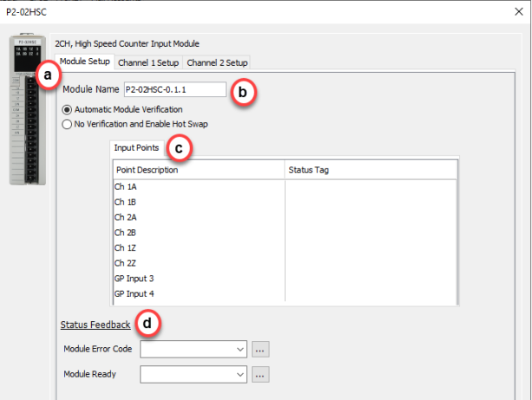Screen dimensions: 532x400
Task: Switch to Channel 1 Setup tab
Action: [x=148, y=62]
